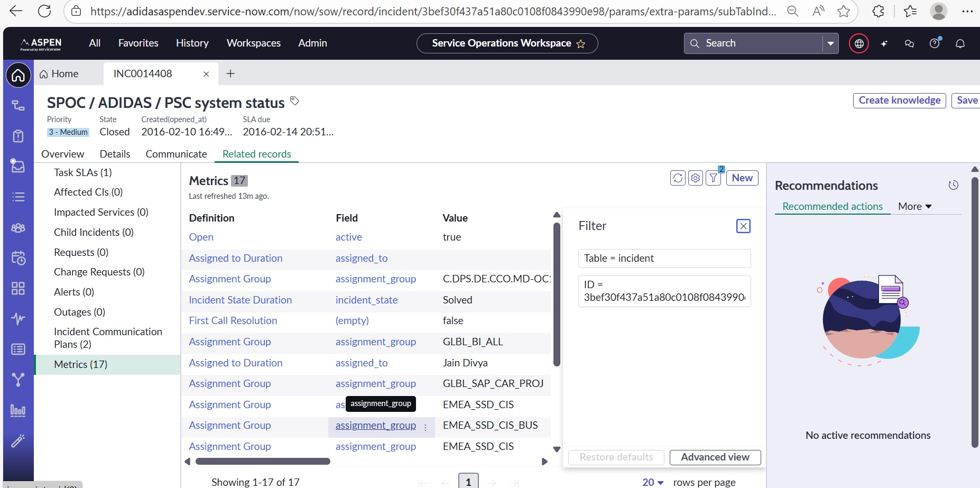The image size is (980, 488).
Task: Open the globe scope selector icon
Action: tap(859, 43)
